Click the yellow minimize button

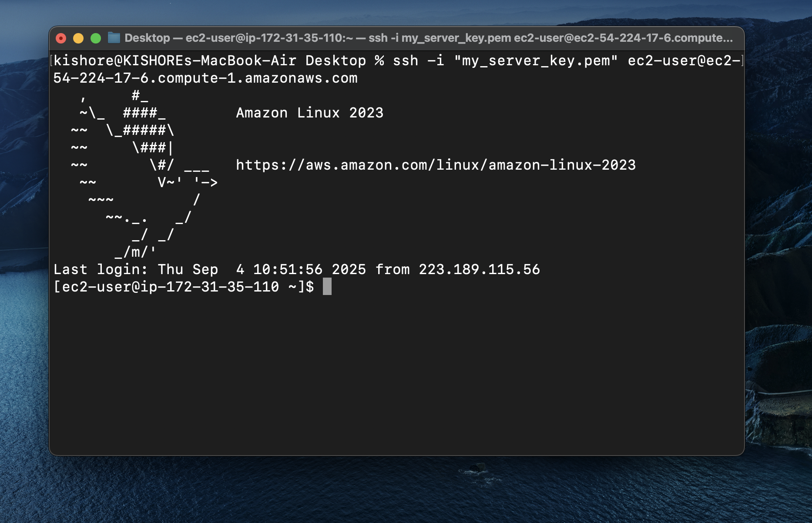pyautogui.click(x=78, y=38)
